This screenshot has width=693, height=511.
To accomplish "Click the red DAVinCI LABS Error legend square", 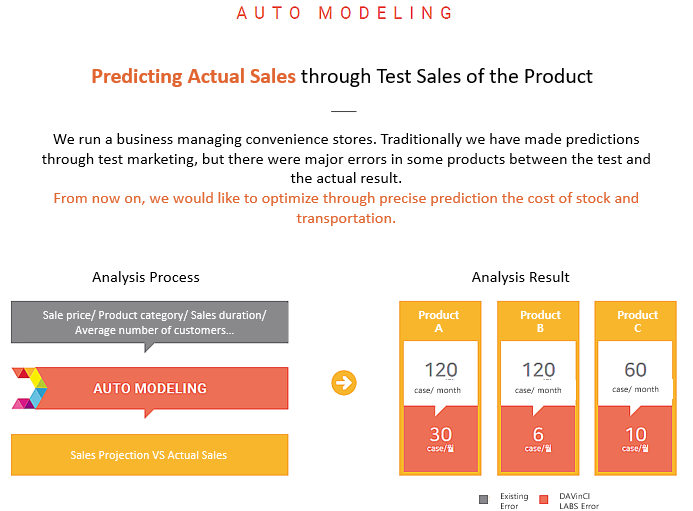I will click(544, 499).
